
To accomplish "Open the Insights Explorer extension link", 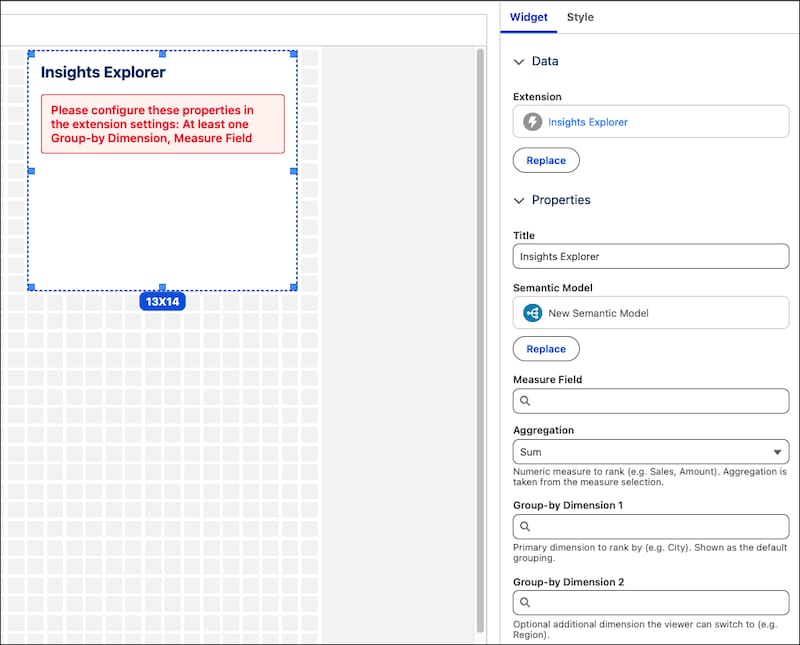I will [588, 122].
